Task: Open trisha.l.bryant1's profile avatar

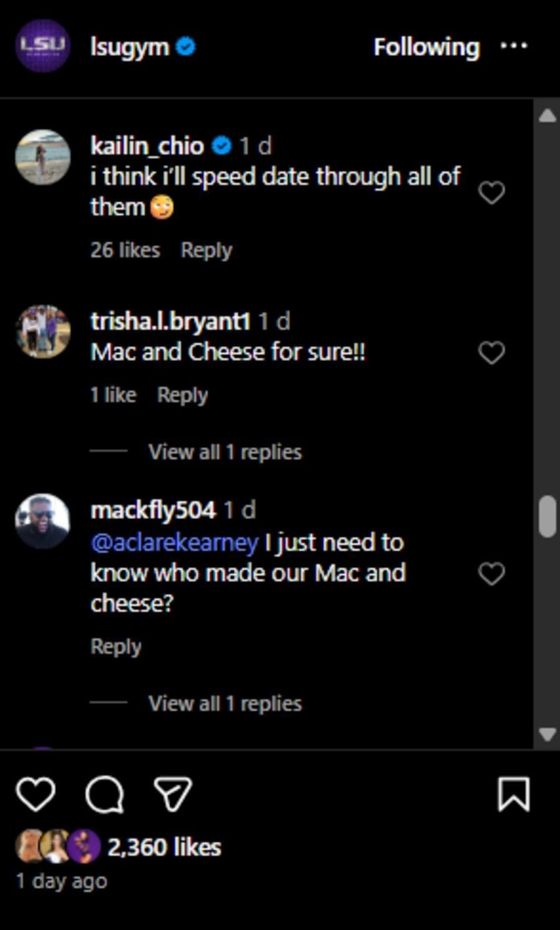Action: pos(42,332)
